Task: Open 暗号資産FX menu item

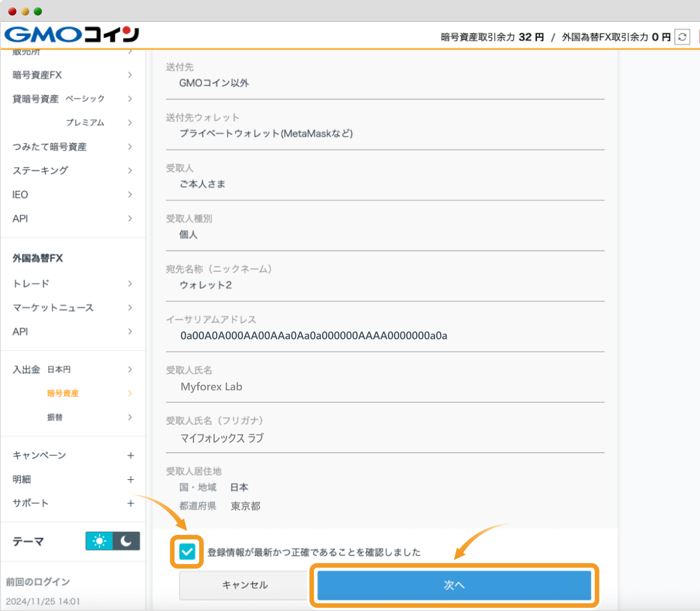Action: click(x=37, y=75)
